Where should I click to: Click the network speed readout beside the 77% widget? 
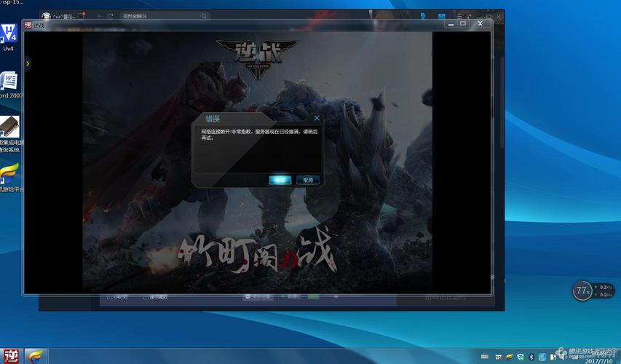(x=605, y=290)
